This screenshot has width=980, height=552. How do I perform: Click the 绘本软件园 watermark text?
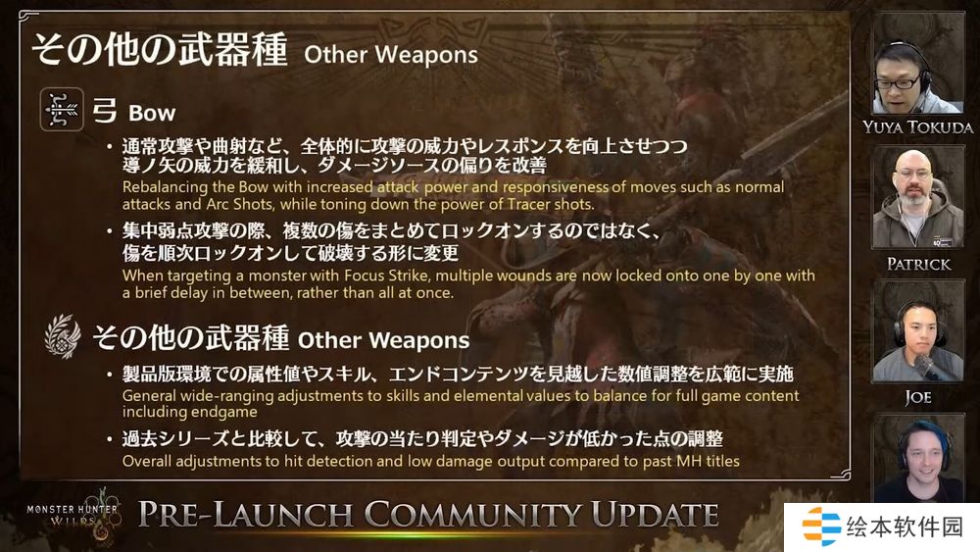click(x=905, y=527)
